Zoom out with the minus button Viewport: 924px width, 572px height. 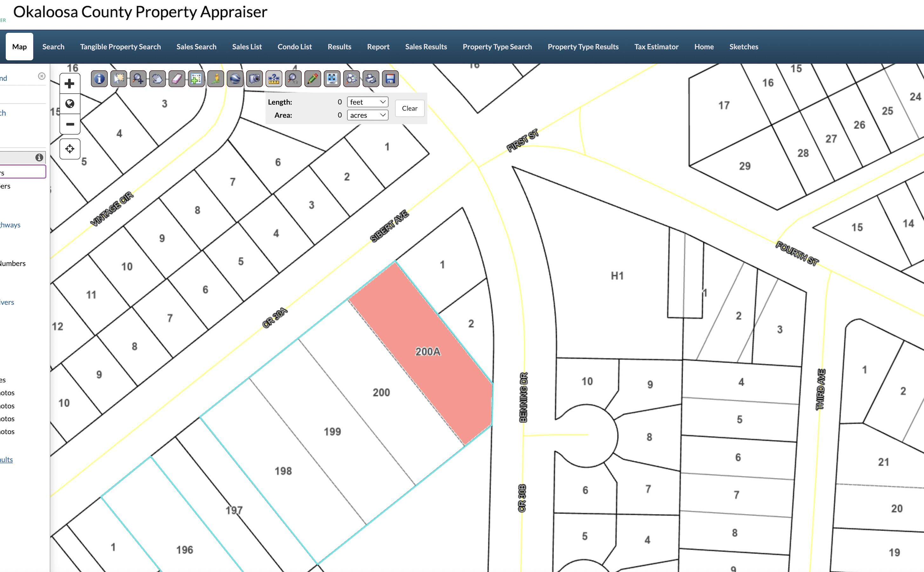click(x=70, y=124)
